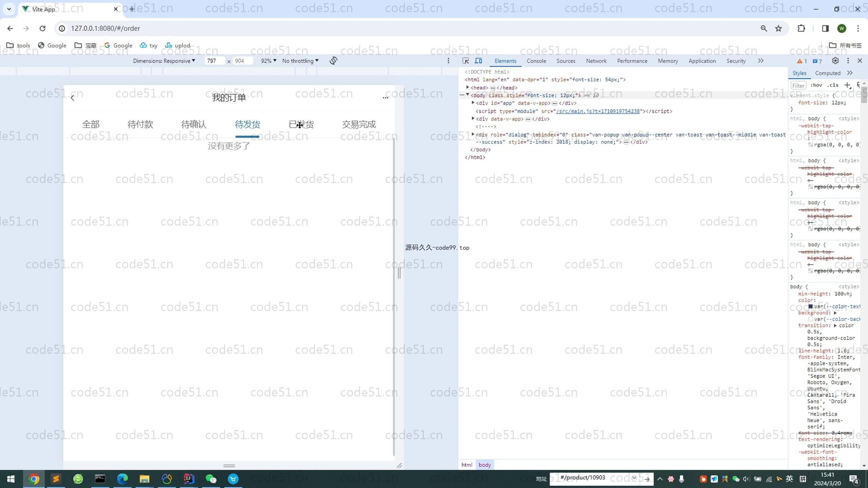The width and height of the screenshot is (868, 488).
Task: Click the warnings count icon in DevTools
Action: point(802,61)
